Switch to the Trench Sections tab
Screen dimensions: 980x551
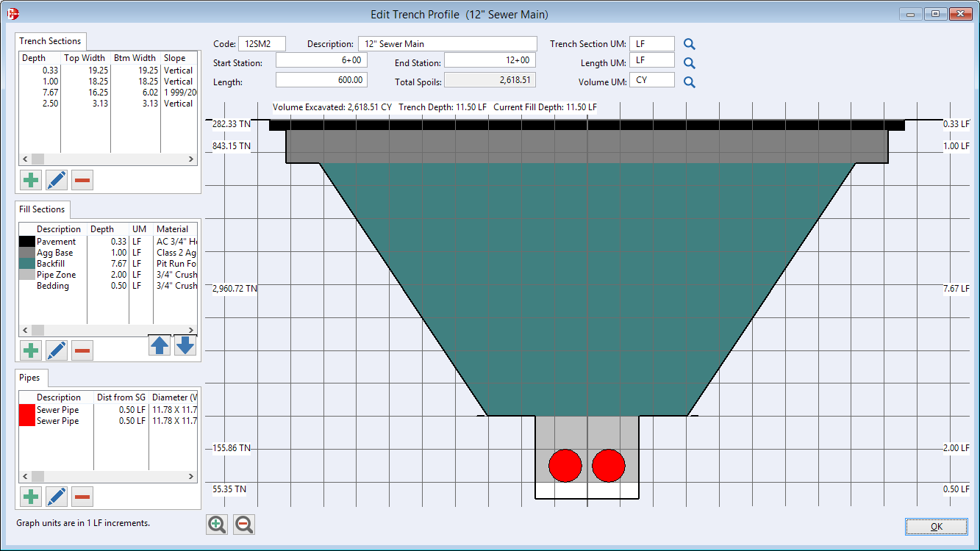50,41
